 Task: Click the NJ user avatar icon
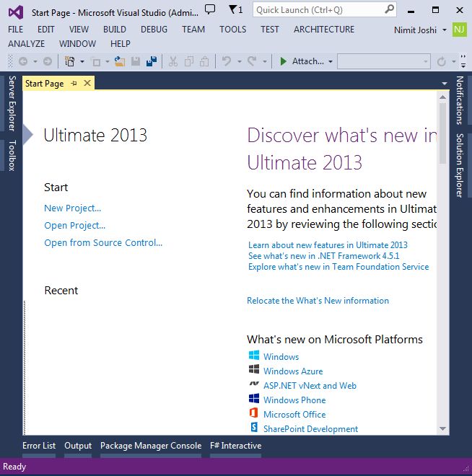pyautogui.click(x=459, y=30)
